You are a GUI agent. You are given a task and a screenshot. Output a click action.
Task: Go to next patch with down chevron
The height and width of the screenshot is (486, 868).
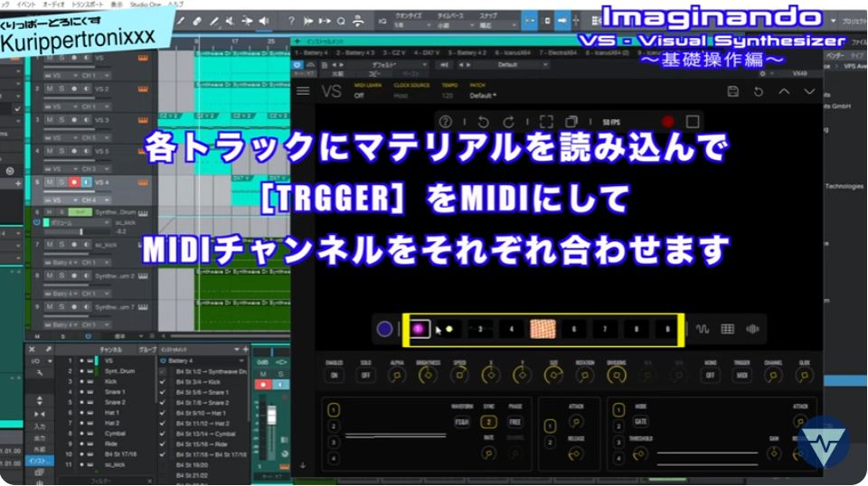pos(809,92)
